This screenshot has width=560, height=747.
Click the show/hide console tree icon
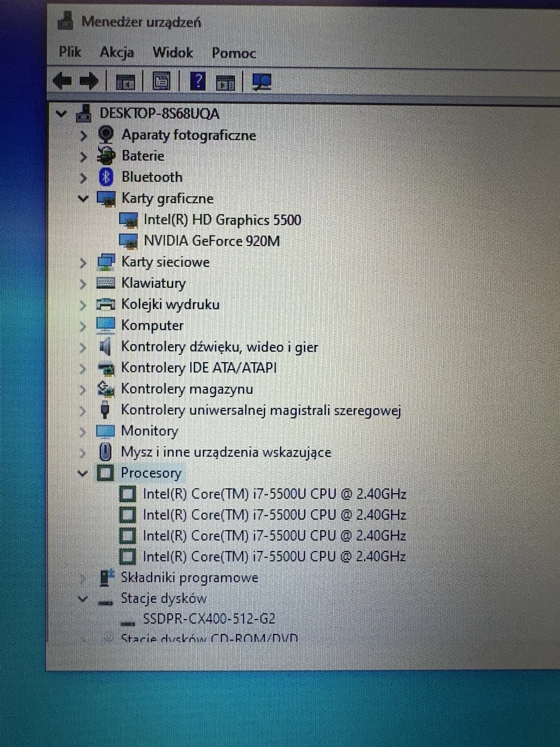click(125, 82)
